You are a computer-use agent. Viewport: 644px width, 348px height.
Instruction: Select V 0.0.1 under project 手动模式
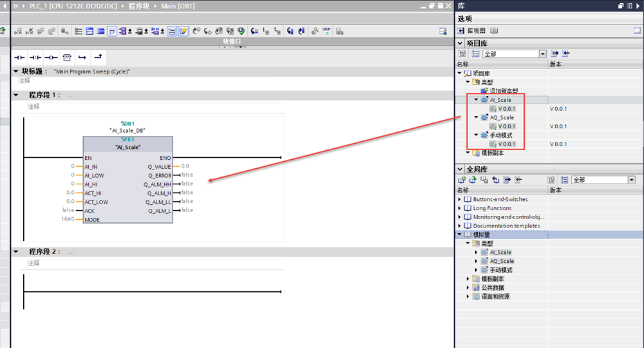(x=506, y=144)
